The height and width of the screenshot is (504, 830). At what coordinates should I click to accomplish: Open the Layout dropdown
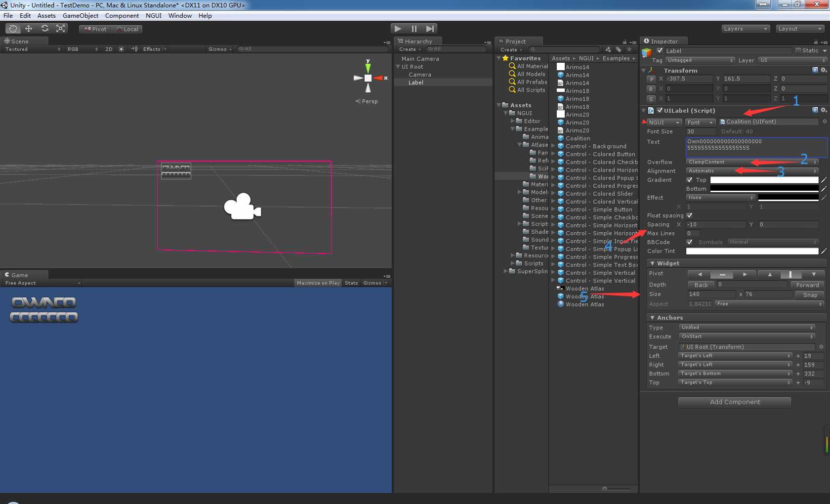(800, 29)
